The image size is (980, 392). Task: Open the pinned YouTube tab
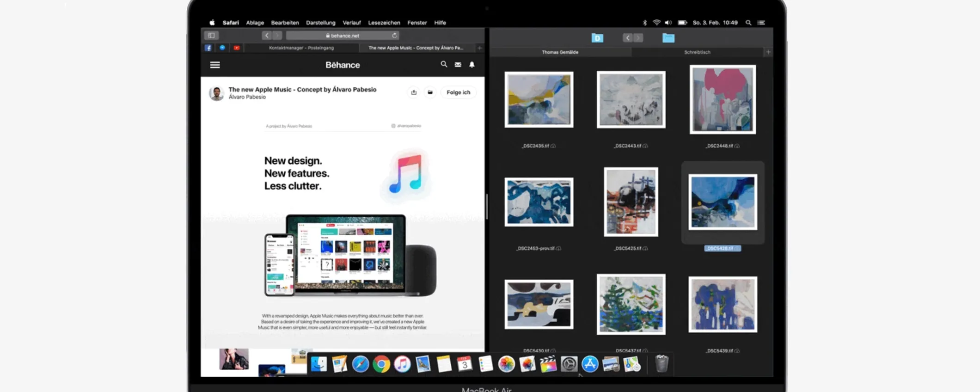tap(236, 48)
